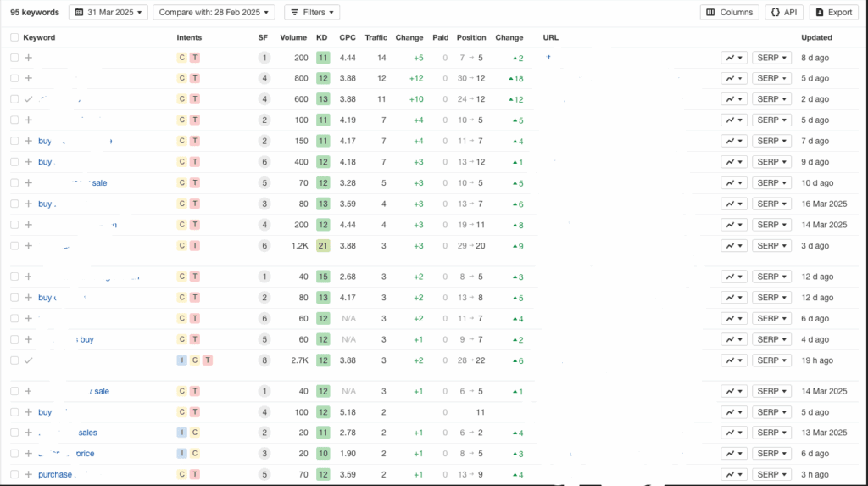Click the C intent badge in the 1.90 CPC row
The image size is (868, 486).
(x=195, y=453)
